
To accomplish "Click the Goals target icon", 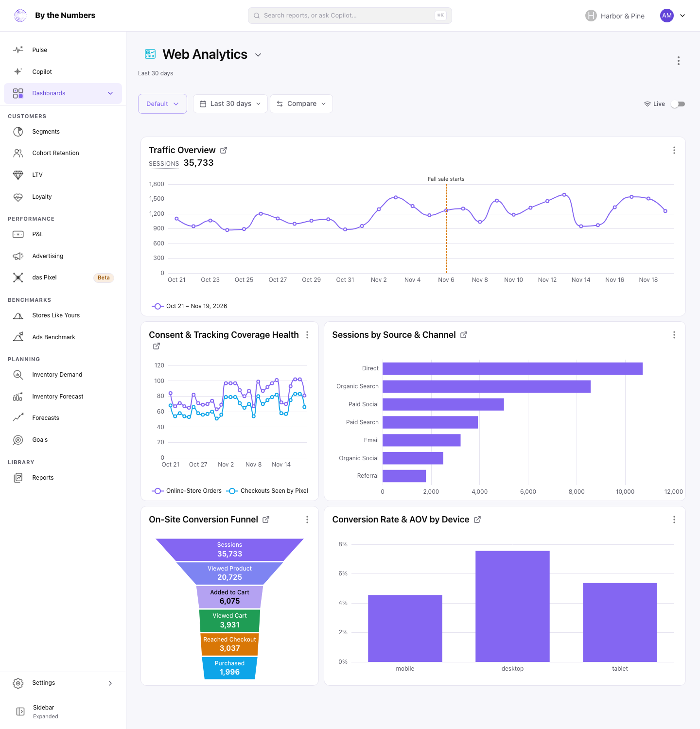I will tap(18, 440).
